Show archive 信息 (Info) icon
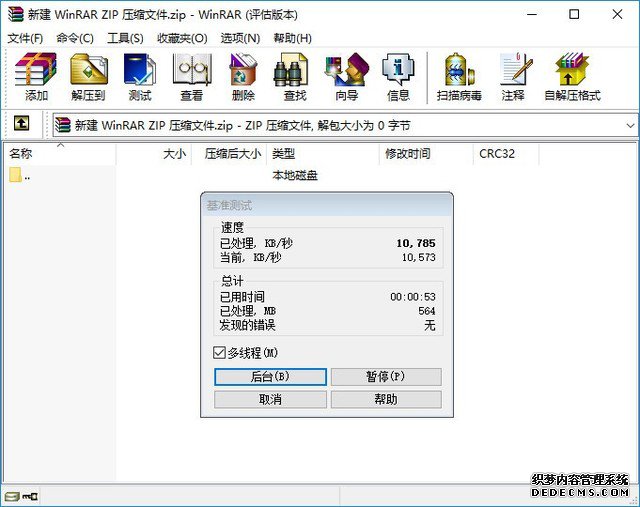This screenshot has width=640, height=507. pos(398,69)
